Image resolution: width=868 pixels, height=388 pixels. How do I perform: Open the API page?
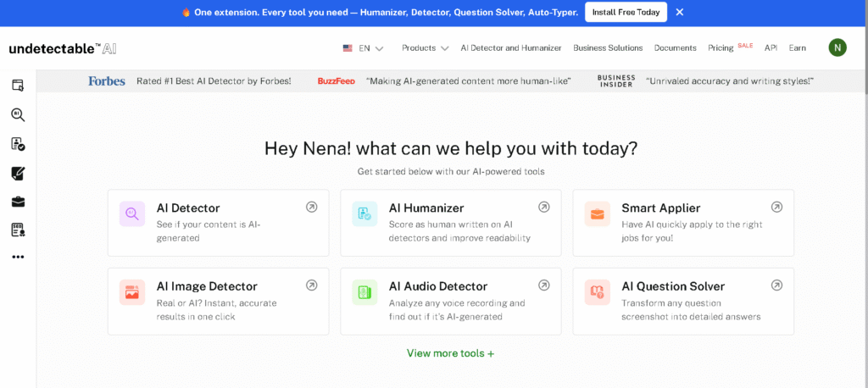(x=771, y=48)
